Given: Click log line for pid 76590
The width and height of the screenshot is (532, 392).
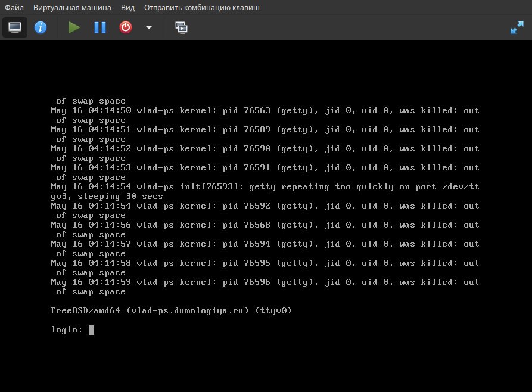Looking at the screenshot, I should click(265, 149).
